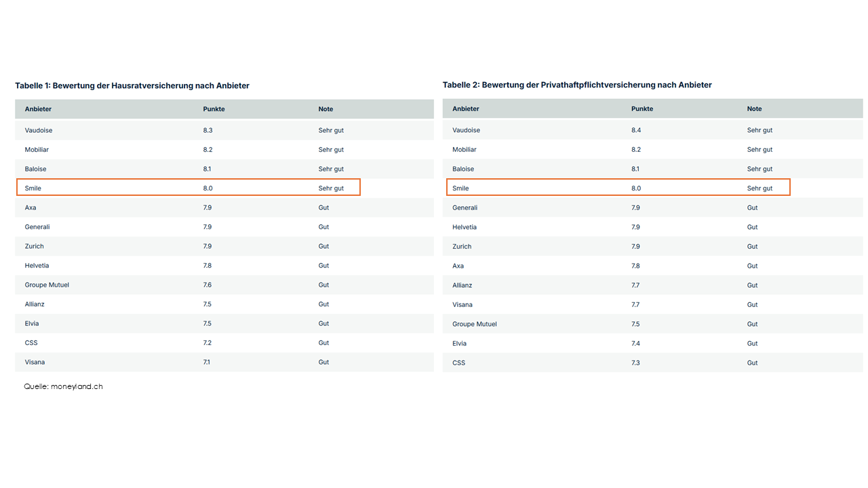Select Helvetia in the Privathaftpflicht table
868x488 pixels.
(x=465, y=227)
